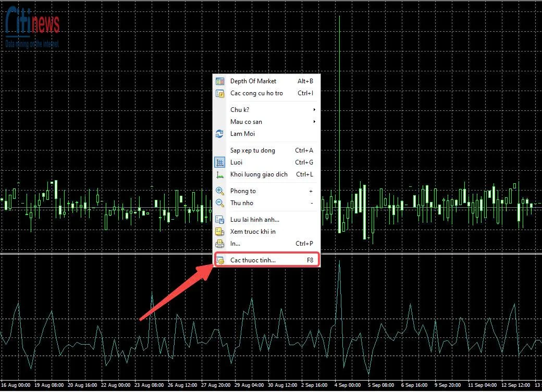Click the 22 Aug 00:00 time label
The height and width of the screenshot is (392, 542).
coord(116,385)
